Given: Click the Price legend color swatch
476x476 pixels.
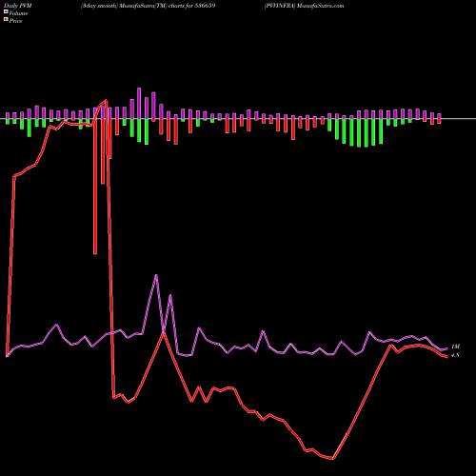Looking at the screenshot, I should [x=6, y=19].
